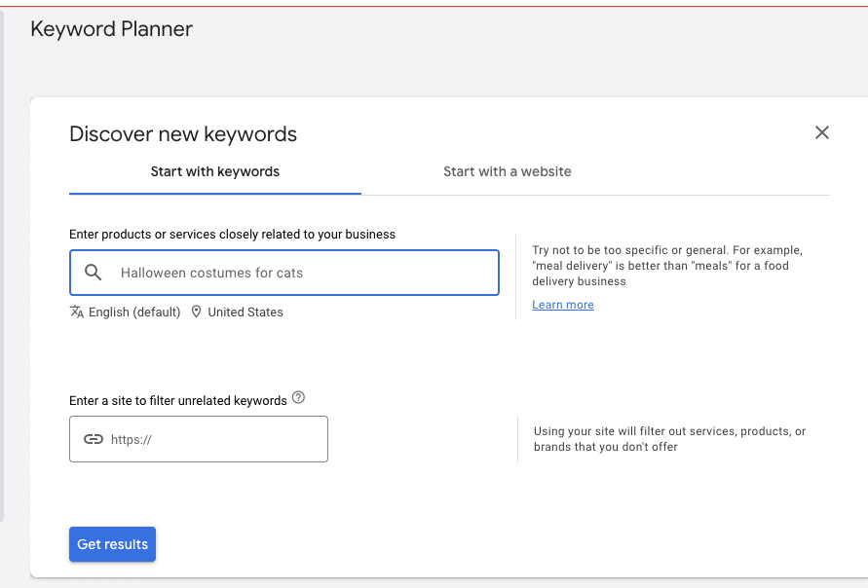Click the Get results button
The image size is (868, 588).
pos(112,544)
